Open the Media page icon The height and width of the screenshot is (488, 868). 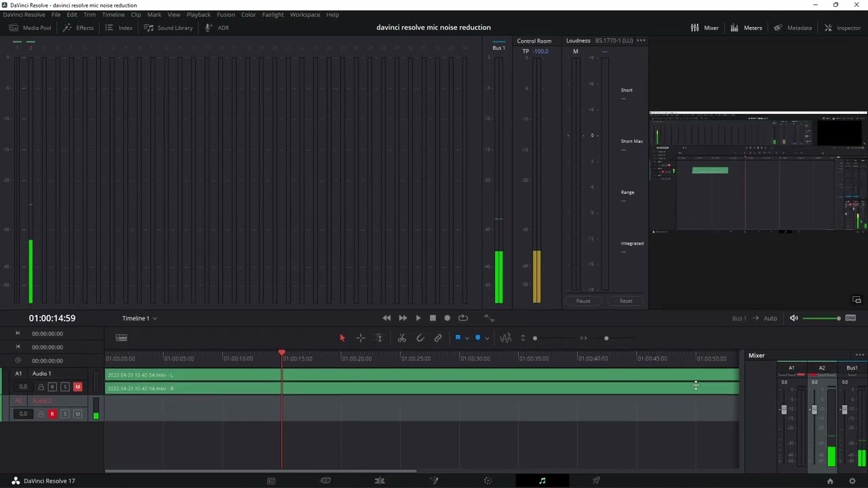[271, 481]
